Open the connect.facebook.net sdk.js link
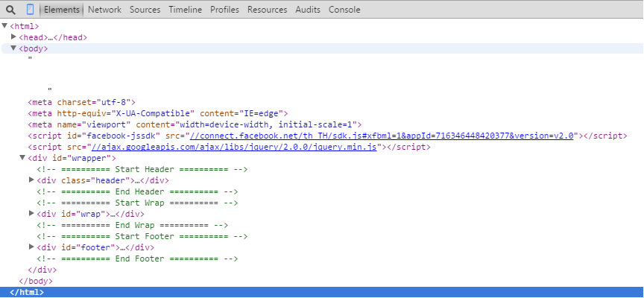Viewport: 644px width, 298px height. [382, 136]
